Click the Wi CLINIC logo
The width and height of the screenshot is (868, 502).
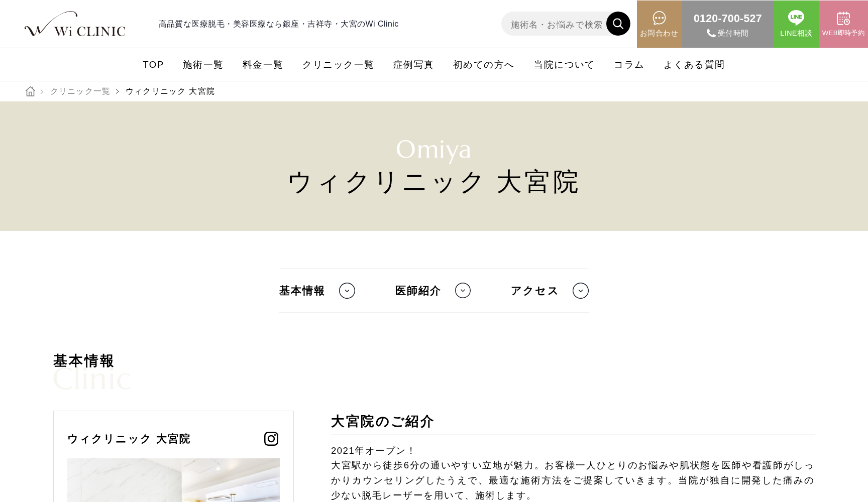coord(74,24)
